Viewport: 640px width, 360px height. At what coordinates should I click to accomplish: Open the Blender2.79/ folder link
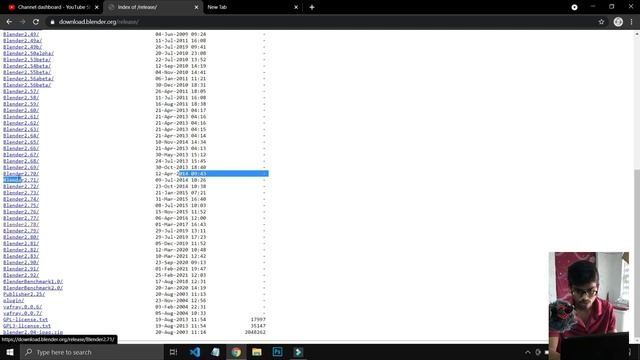click(x=21, y=231)
